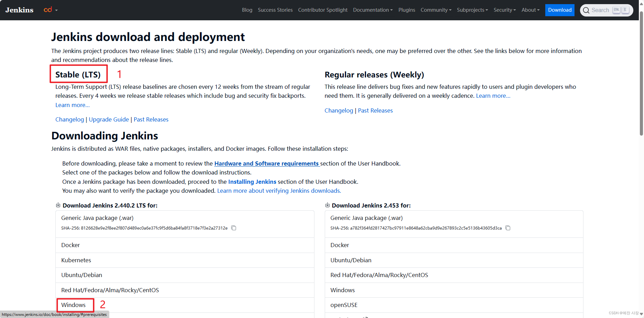Select Blog in the navigation bar
Screen dimensions: 644x318
tap(247, 10)
